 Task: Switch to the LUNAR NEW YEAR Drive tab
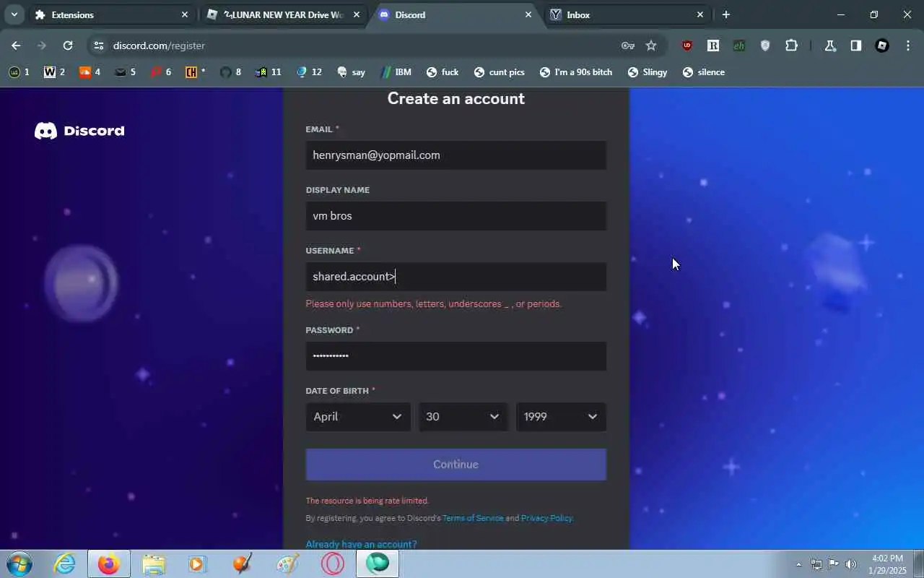283,14
